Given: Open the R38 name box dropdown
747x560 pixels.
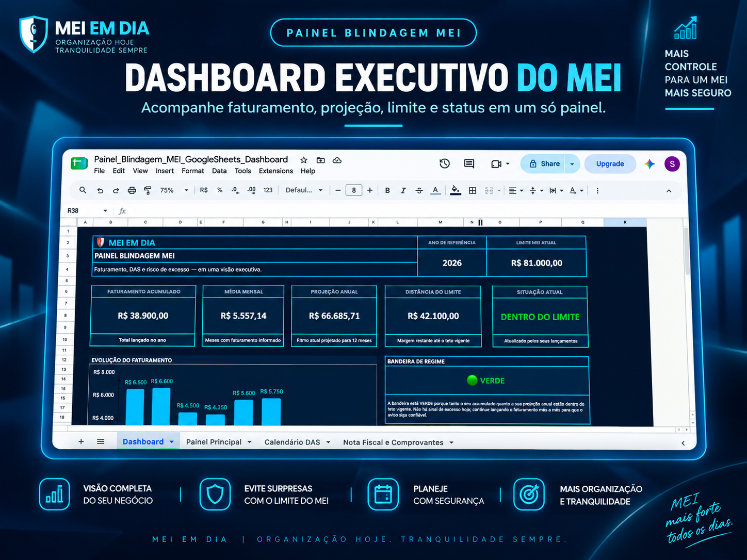Looking at the screenshot, I should coord(105,211).
